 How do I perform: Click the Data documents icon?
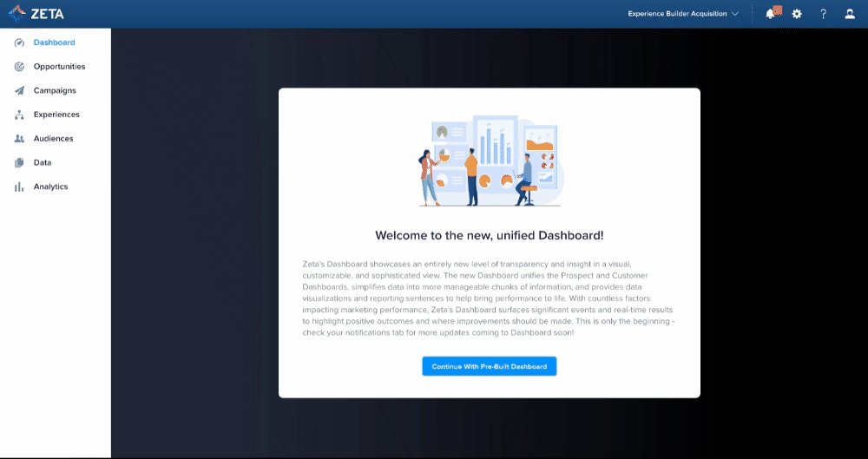point(19,163)
